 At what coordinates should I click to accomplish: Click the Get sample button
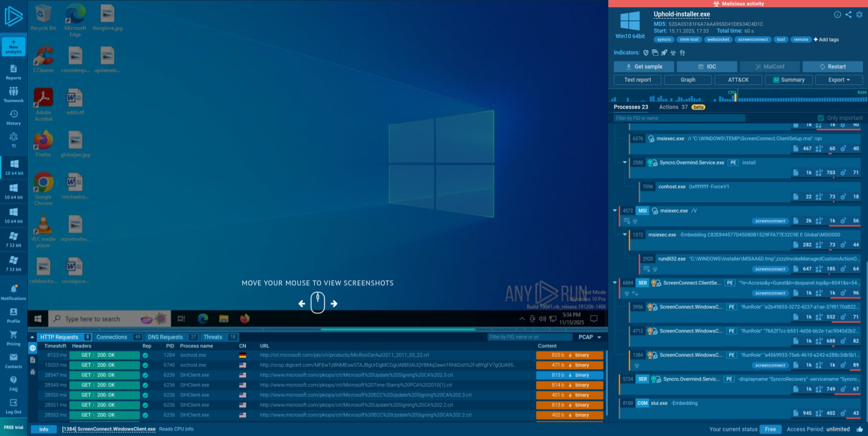[x=644, y=67]
